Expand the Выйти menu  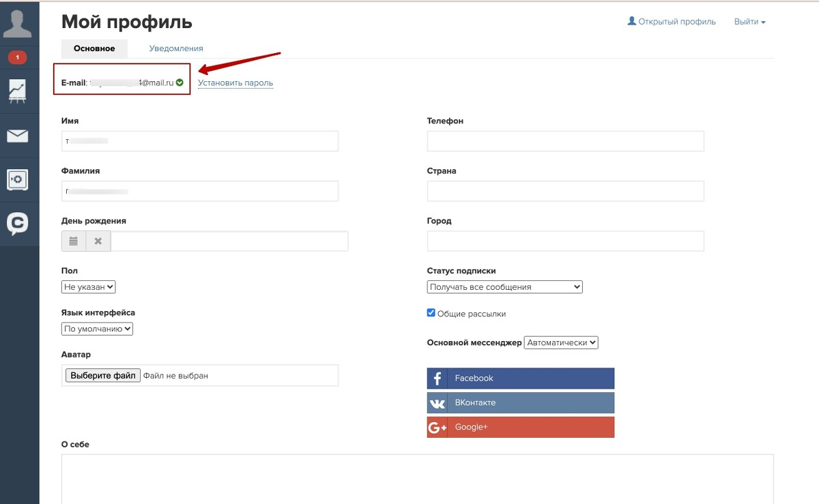tap(749, 22)
